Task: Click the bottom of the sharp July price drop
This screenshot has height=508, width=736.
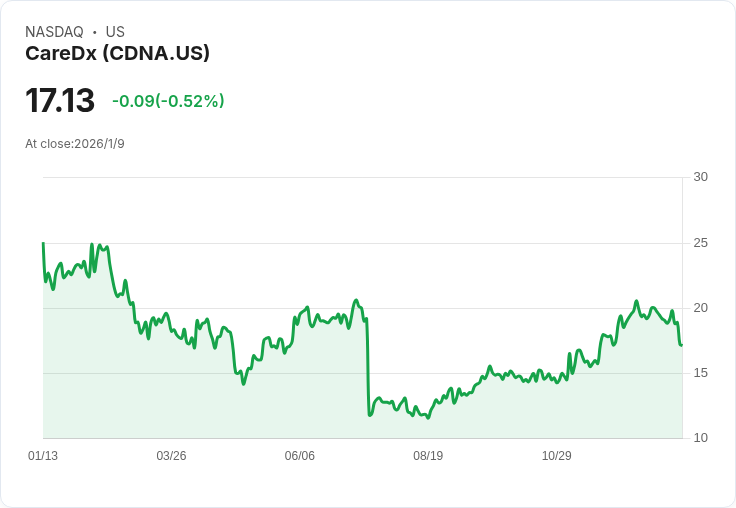Action: click(x=370, y=415)
